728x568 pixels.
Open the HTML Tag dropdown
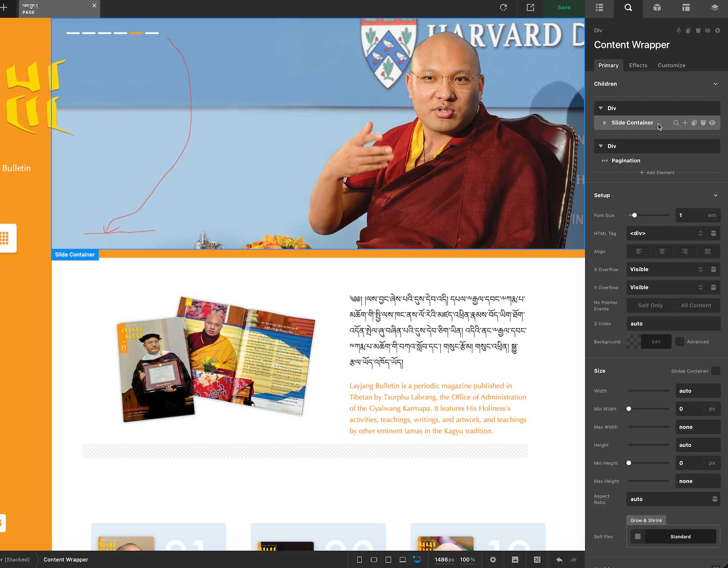pos(665,233)
